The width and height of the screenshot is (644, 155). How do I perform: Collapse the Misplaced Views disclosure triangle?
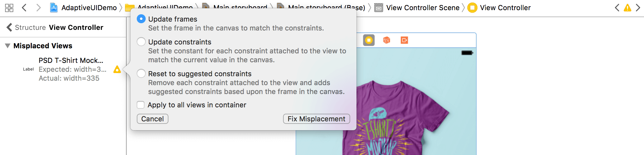pos(8,46)
